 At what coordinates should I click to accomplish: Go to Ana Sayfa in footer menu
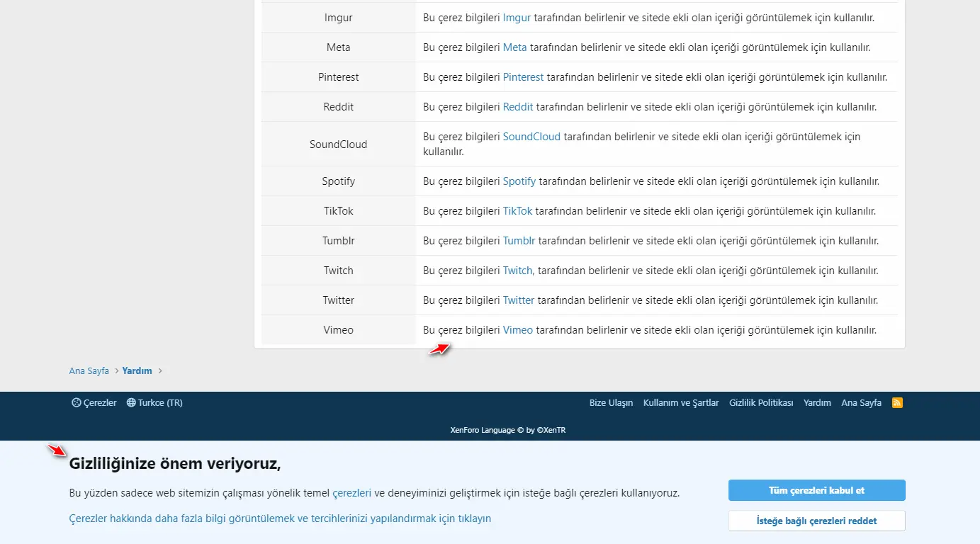click(x=861, y=402)
